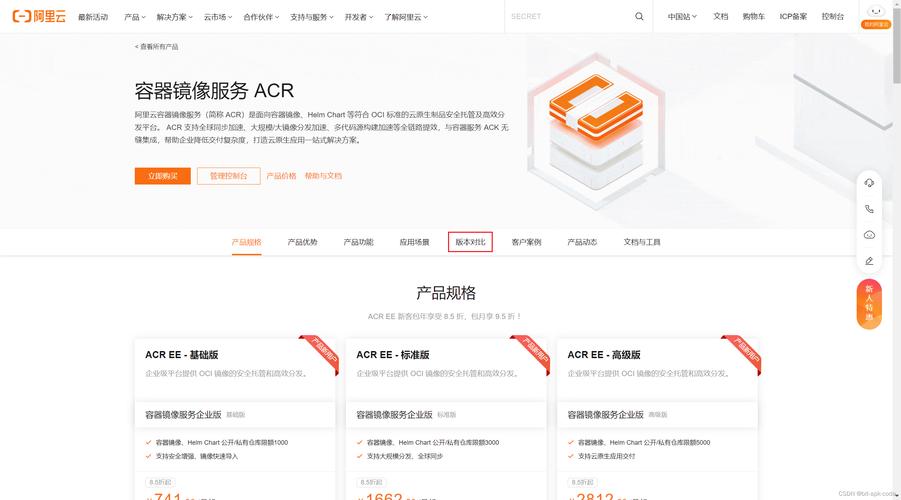Switch to the 产品规格 tab
This screenshot has height=500, width=901.
coord(247,242)
